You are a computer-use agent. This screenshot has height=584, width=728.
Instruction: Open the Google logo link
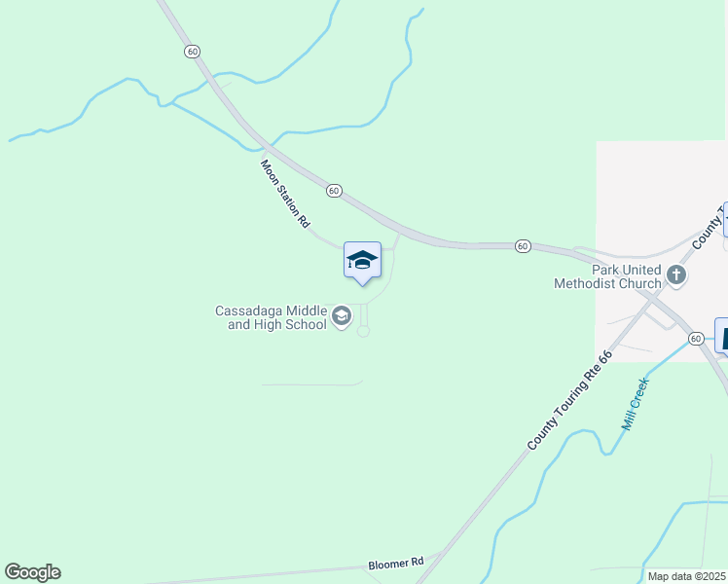tap(32, 572)
